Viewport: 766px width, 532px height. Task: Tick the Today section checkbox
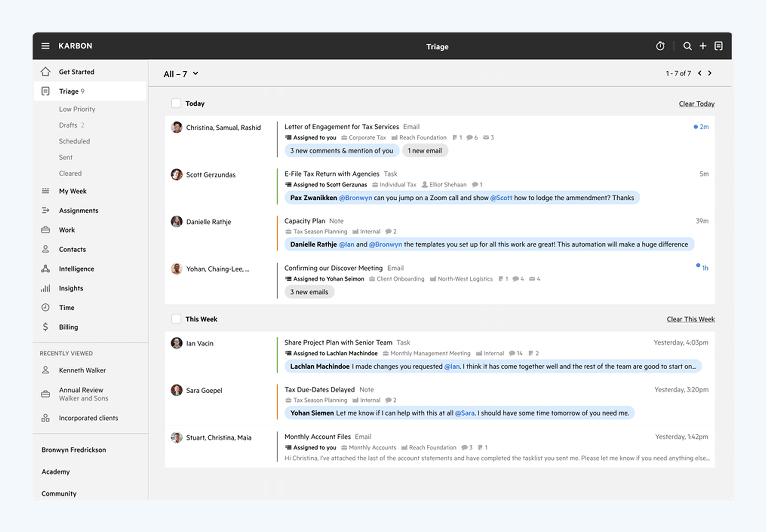tap(176, 103)
